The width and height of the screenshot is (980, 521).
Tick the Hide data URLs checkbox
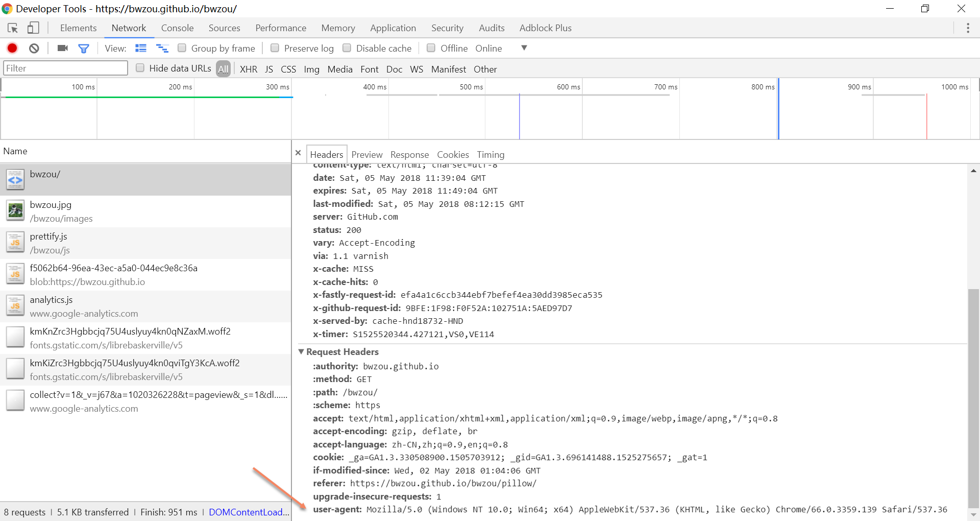pyautogui.click(x=140, y=68)
